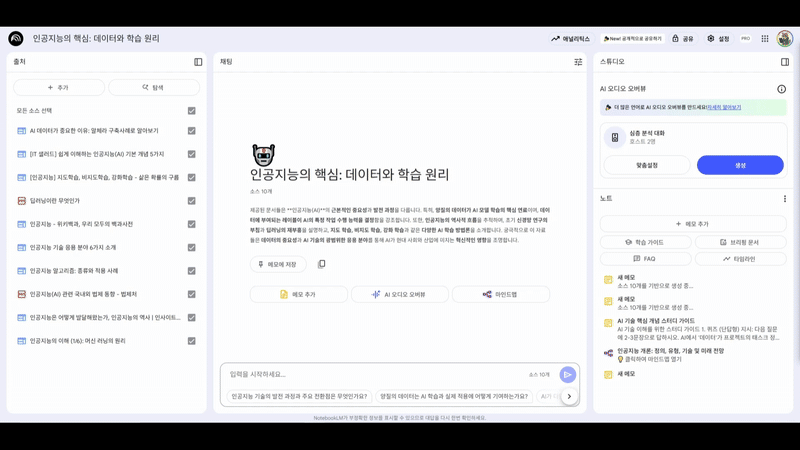Open the Google apps grid icon
Image resolution: width=800 pixels, height=450 pixels.
(765, 39)
